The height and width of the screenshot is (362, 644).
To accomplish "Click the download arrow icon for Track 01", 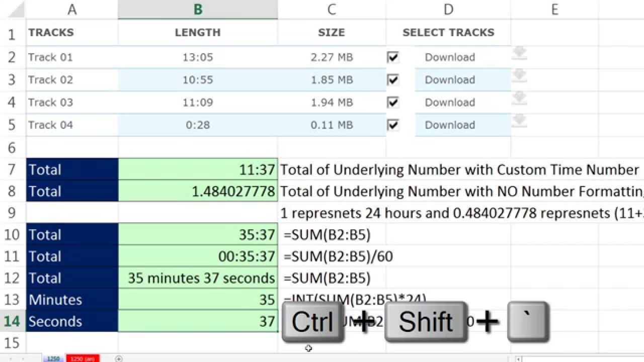I will tap(519, 53).
